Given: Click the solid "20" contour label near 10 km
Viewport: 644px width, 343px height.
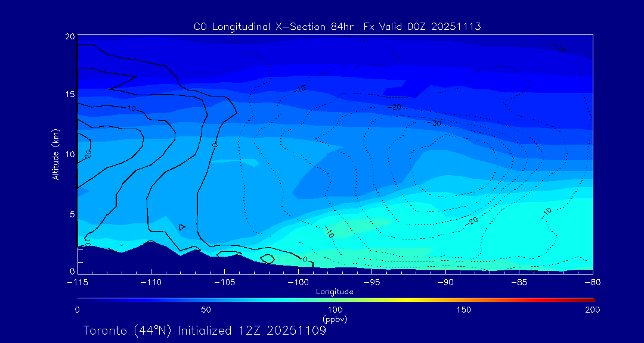Looking at the screenshot, I should [x=88, y=155].
